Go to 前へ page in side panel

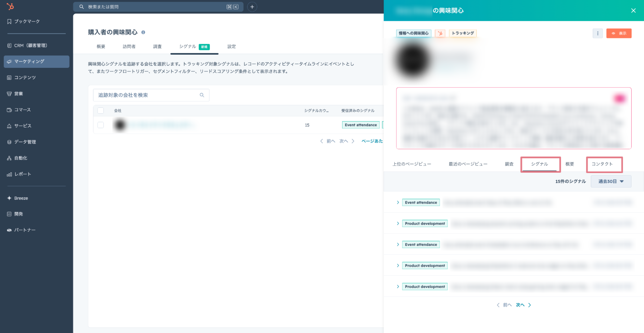pos(504,305)
